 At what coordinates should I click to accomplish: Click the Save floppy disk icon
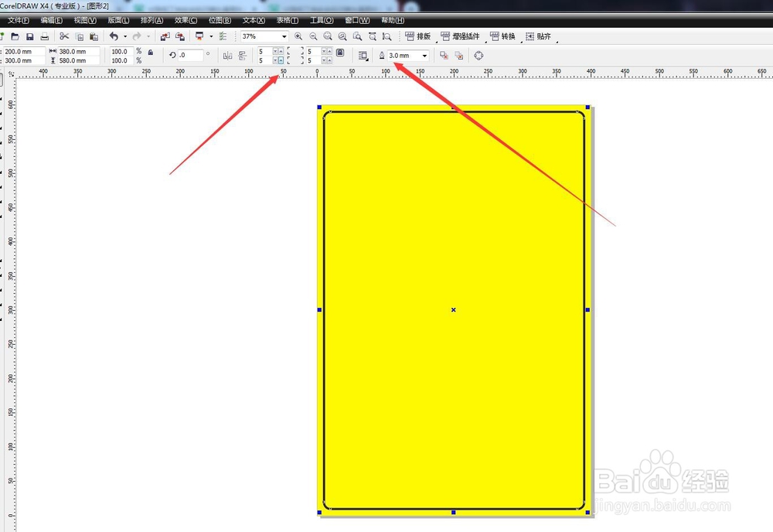click(29, 36)
